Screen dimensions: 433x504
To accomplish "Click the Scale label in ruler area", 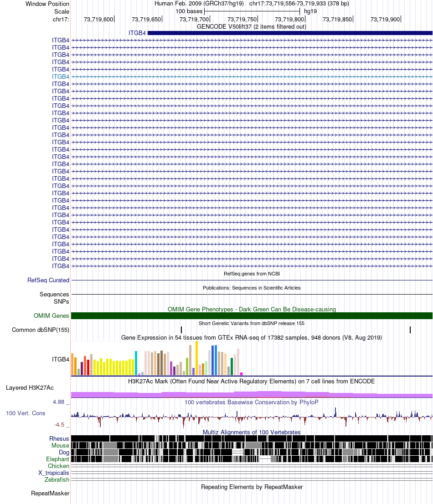I will pyautogui.click(x=62, y=11).
